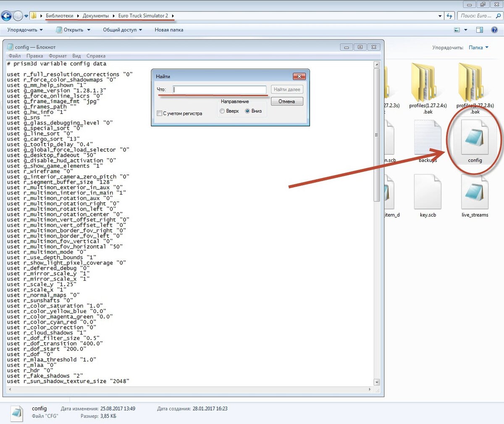The width and height of the screenshot is (504, 424).
Task: Maximize the config Notepad window
Action: (360, 47)
